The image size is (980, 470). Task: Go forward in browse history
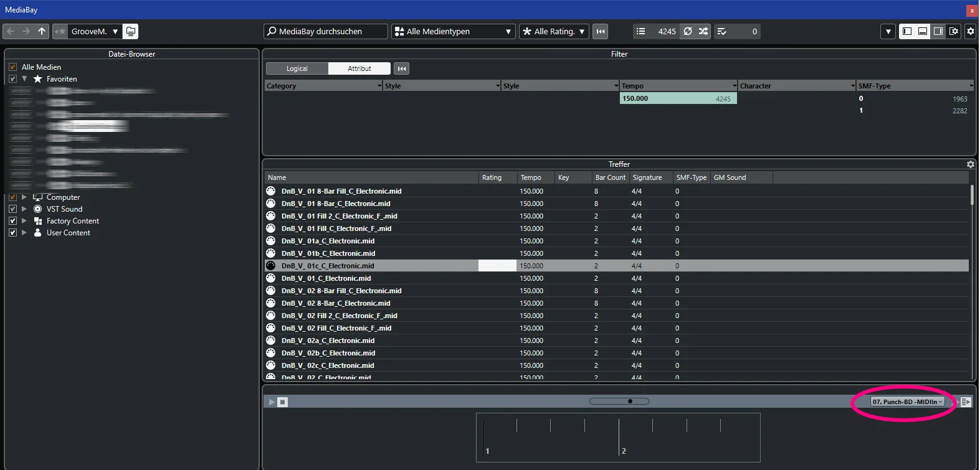26,31
